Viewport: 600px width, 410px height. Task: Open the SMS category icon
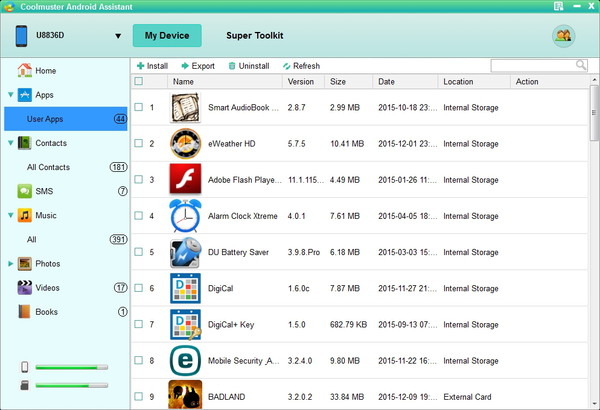tap(24, 191)
